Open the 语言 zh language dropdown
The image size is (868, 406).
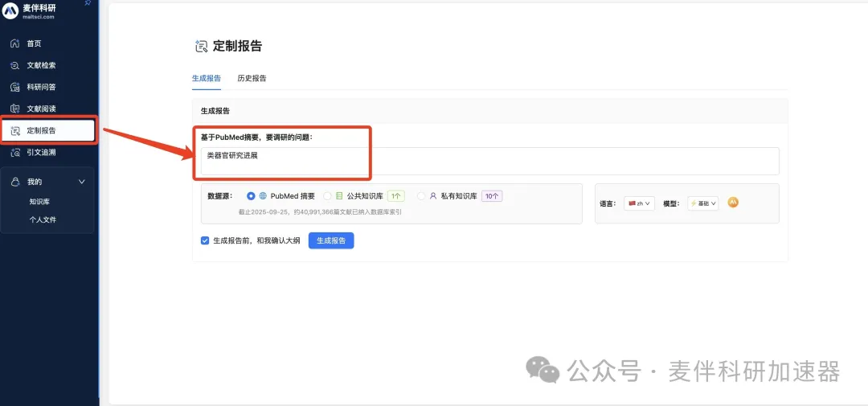(x=639, y=203)
